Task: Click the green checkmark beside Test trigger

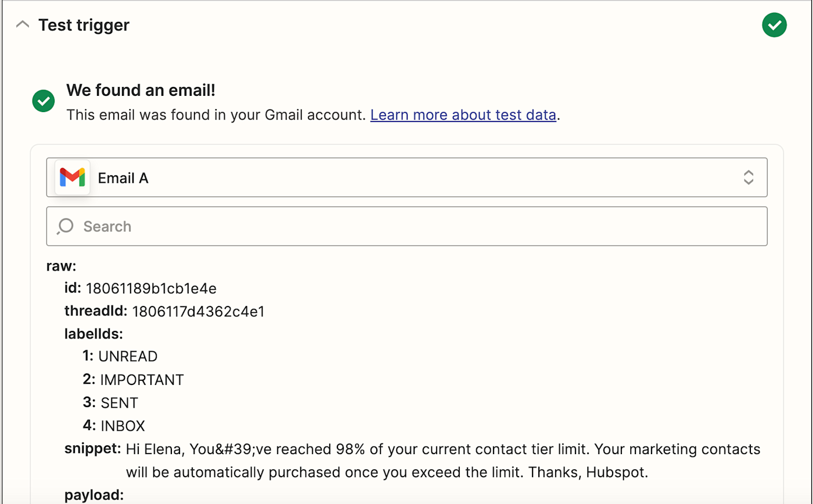Action: coord(774,25)
